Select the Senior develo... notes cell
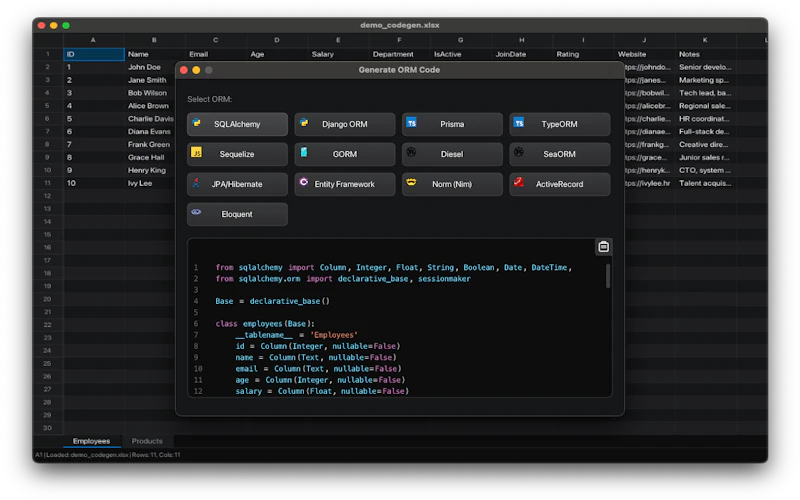This screenshot has height=500, width=800. pyautogui.click(x=706, y=67)
